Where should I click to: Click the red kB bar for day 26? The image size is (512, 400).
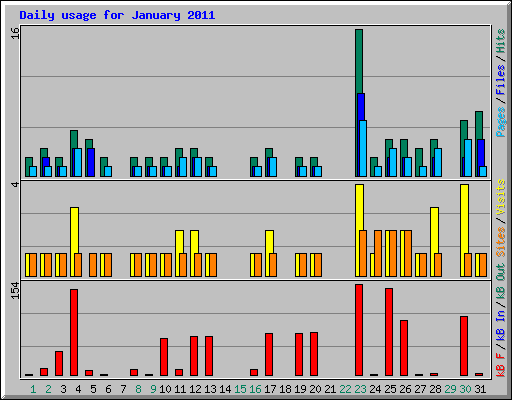[404, 348]
